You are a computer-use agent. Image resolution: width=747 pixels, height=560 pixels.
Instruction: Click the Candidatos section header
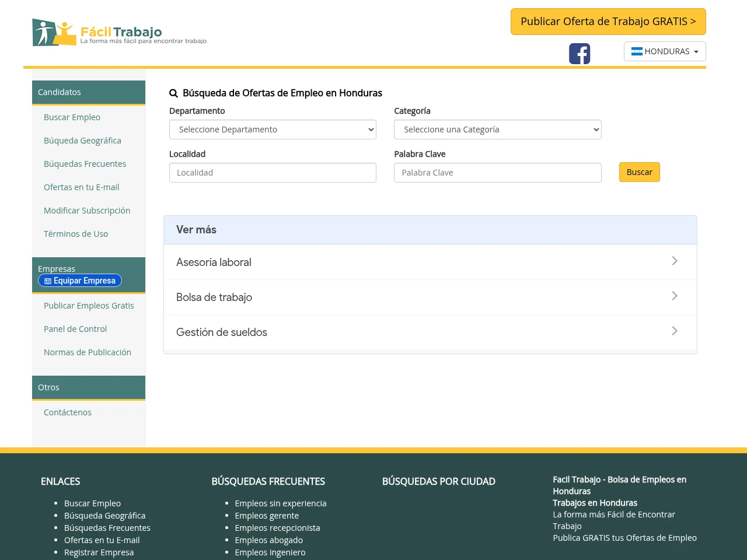(89, 92)
